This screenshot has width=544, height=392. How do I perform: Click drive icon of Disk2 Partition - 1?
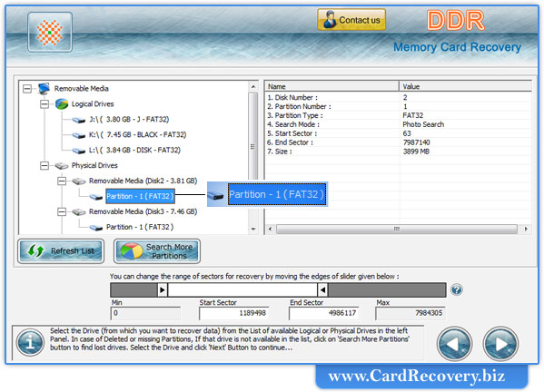tap(96, 197)
